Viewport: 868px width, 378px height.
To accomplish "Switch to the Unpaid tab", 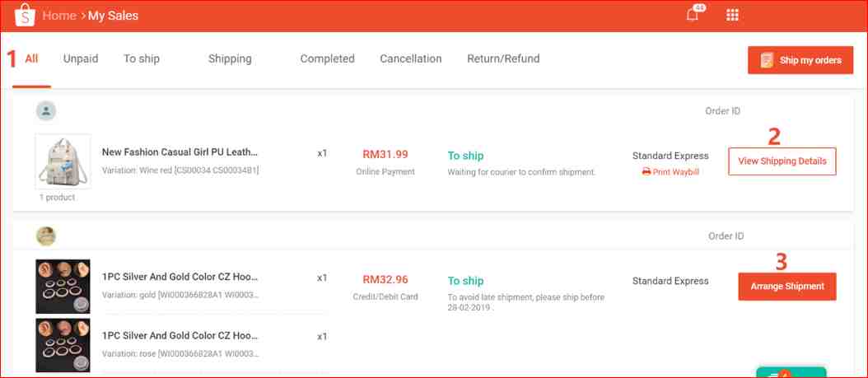I will pos(81,58).
